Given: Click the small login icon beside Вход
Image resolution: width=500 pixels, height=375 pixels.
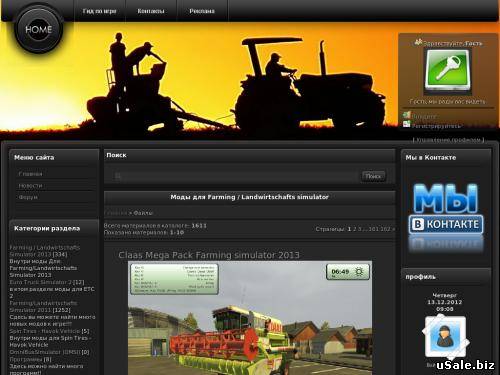Looking at the screenshot, I should click(406, 115).
